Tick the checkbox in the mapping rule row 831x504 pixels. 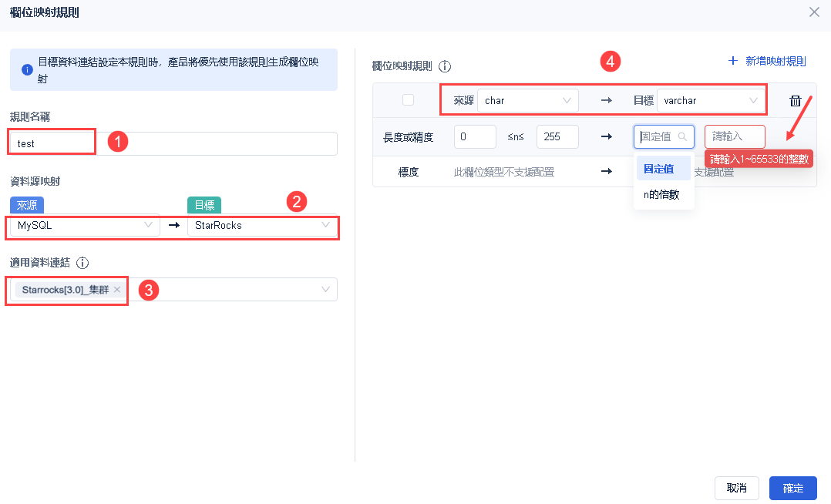[408, 100]
